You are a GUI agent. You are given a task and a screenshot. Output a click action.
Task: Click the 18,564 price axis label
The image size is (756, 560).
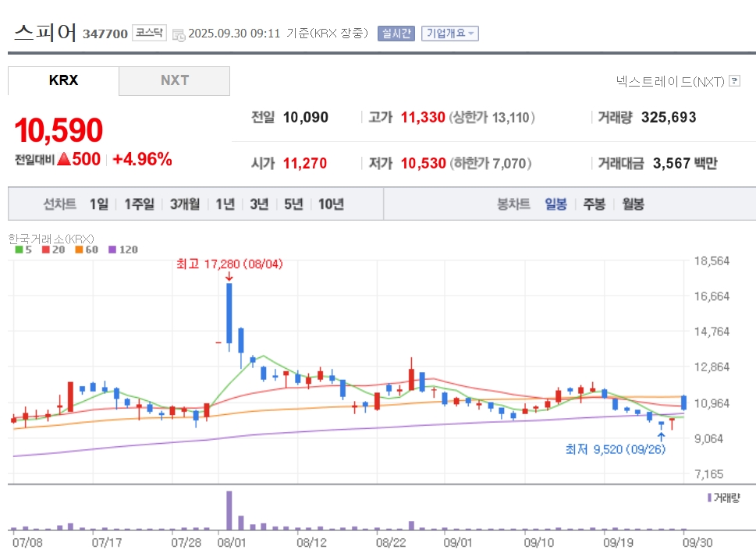(712, 261)
